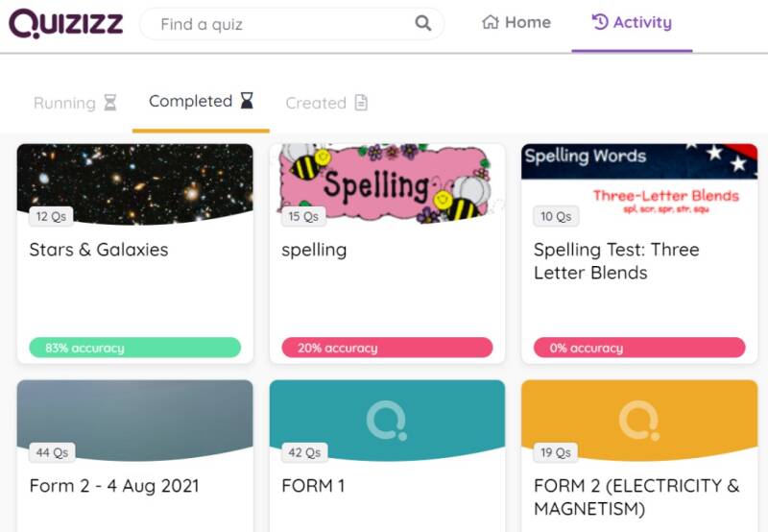Screen dimensions: 768x532
Task: Click the Completed hourglass icon
Action: (247, 101)
